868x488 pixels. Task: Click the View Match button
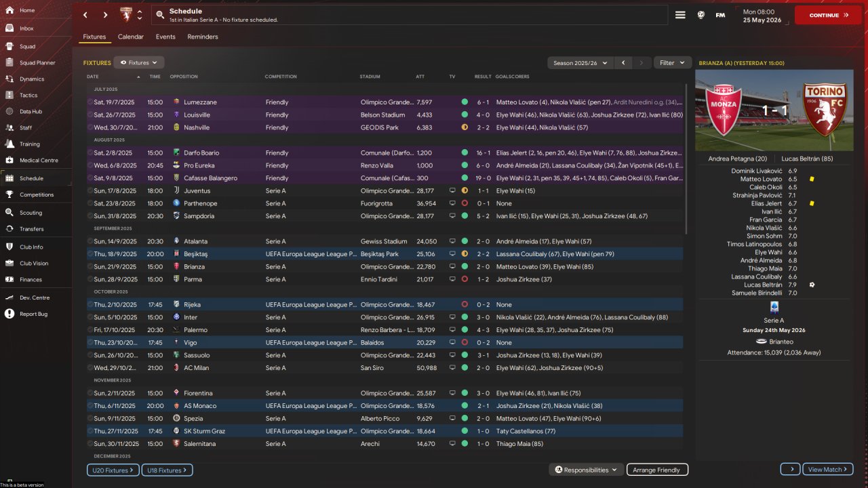[828, 470]
